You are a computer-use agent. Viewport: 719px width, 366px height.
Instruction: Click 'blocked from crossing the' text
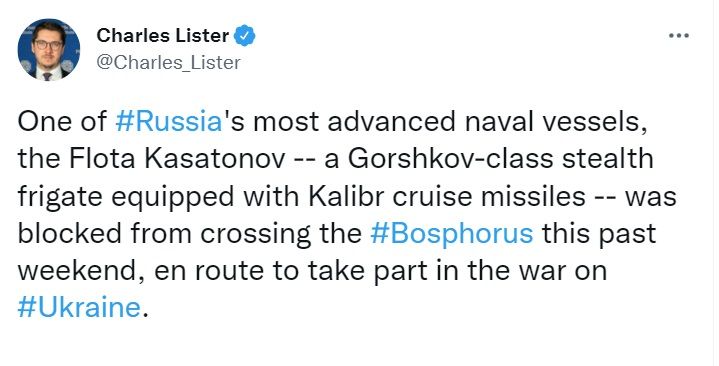point(189,233)
